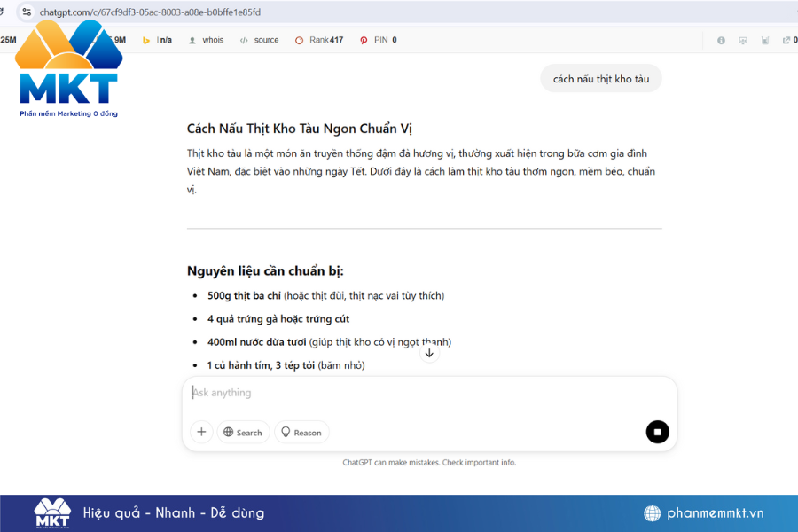This screenshot has width=798, height=532.
Task: Click the Pinterest PIN counter icon
Action: [364, 40]
